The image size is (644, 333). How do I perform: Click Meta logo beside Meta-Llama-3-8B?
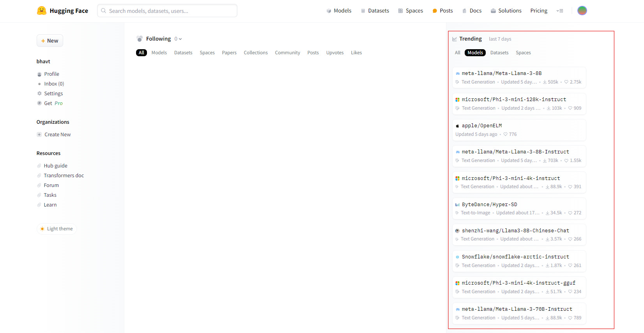pos(458,73)
